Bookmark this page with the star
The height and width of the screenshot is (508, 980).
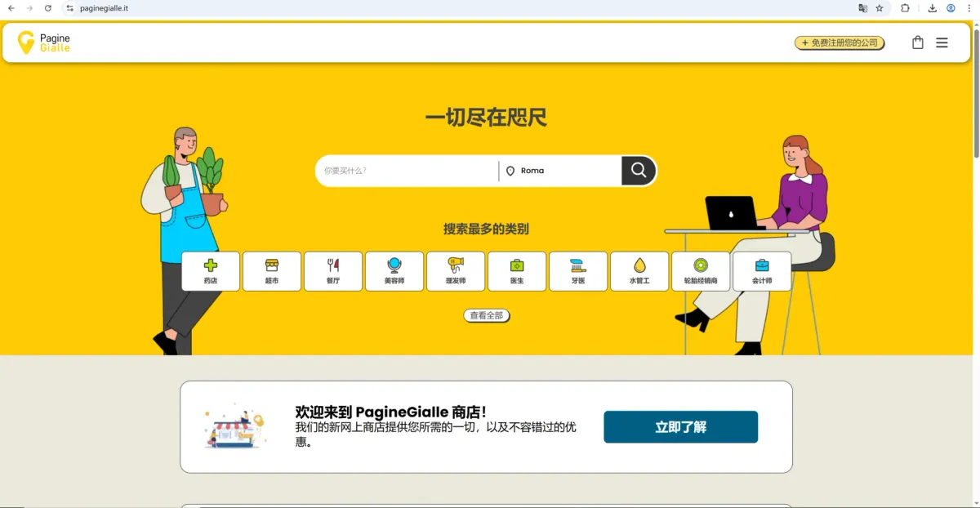tap(880, 8)
